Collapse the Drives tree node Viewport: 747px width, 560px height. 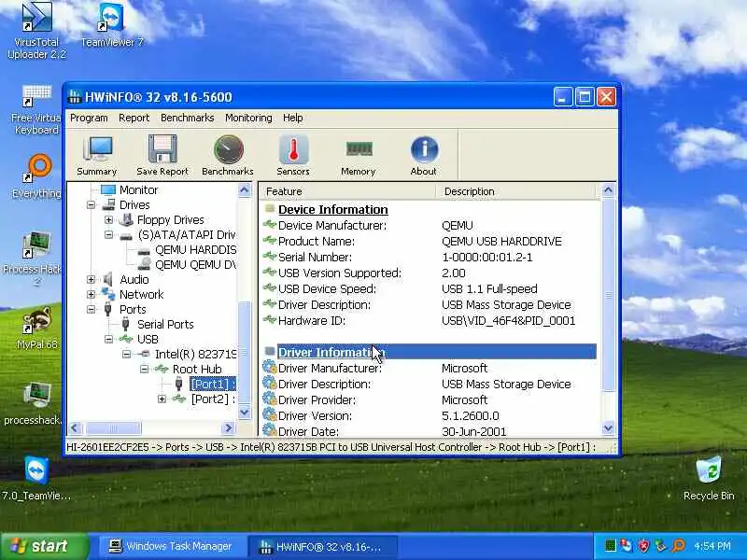point(91,204)
